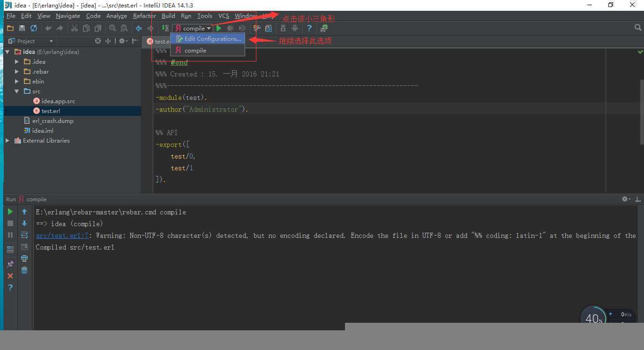Click the Print icon in Run panel
This screenshot has width=644, height=350.
click(24, 259)
